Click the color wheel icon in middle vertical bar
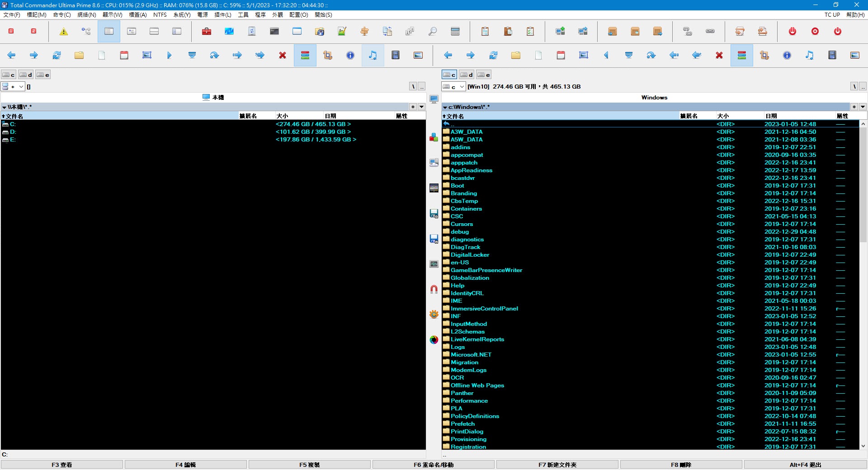Screen dimensions: 868x470 434,340
